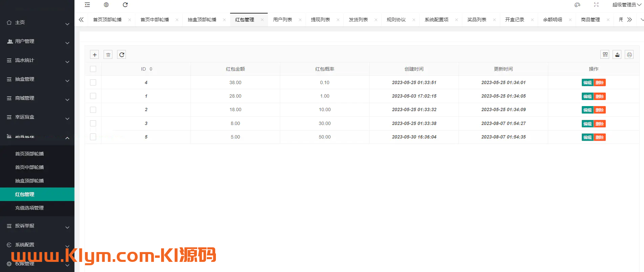644x272 pixels.
Task: Click the add new red packet plus icon
Action: 95,55
